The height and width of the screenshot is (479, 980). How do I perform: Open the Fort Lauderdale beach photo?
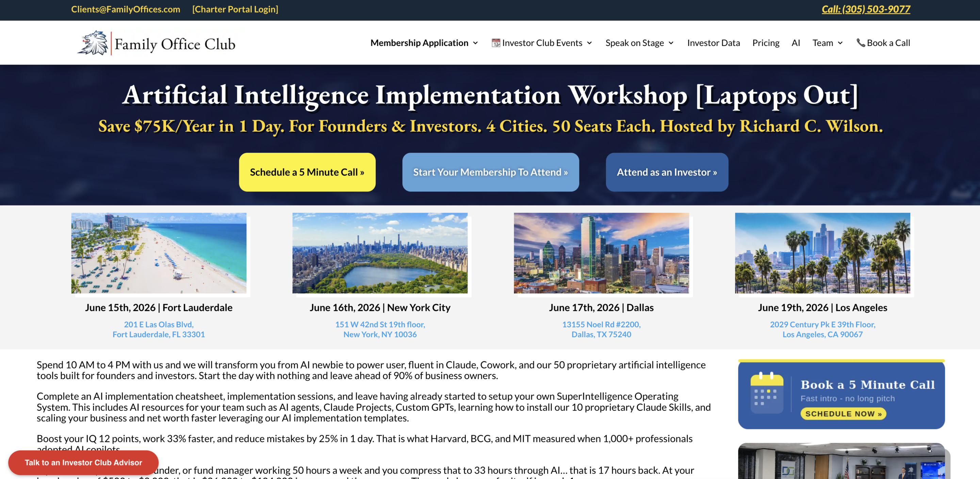[x=159, y=253]
